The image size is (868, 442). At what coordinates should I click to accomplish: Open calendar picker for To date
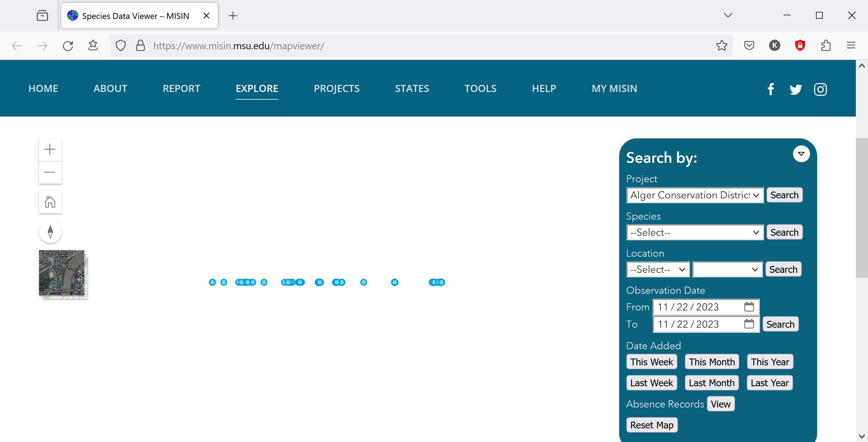click(x=749, y=324)
